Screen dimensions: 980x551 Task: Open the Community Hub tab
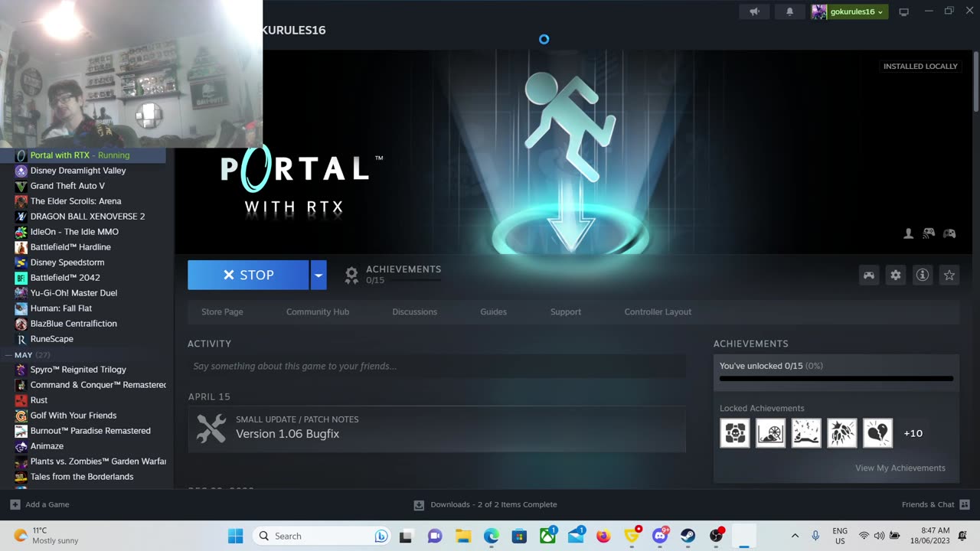[x=318, y=311]
